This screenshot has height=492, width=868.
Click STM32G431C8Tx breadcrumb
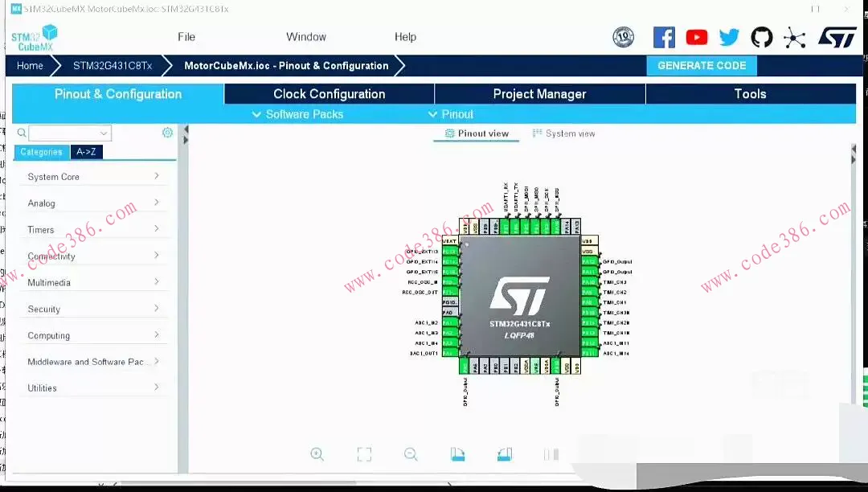pyautogui.click(x=113, y=66)
